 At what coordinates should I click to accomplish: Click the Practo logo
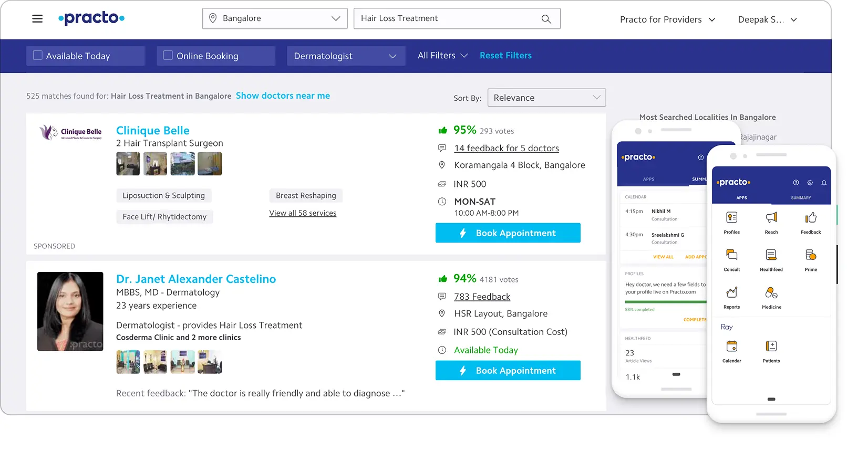click(x=91, y=18)
